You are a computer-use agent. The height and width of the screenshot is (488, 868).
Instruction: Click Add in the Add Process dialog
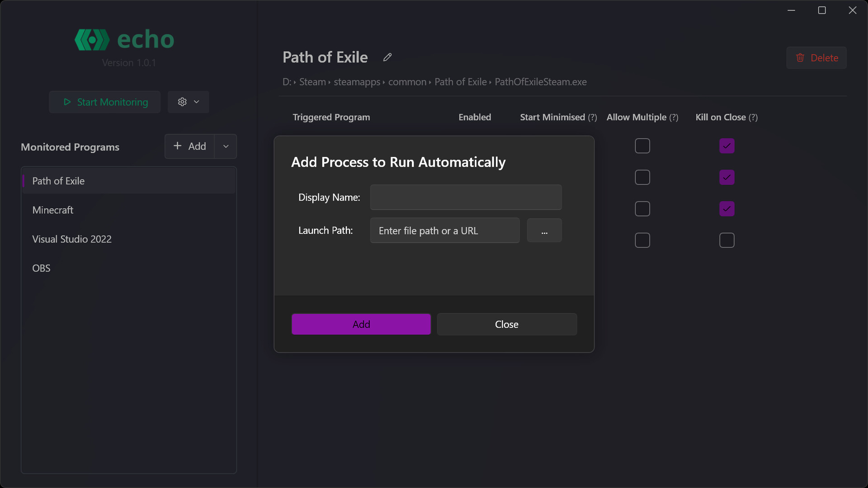tap(361, 324)
